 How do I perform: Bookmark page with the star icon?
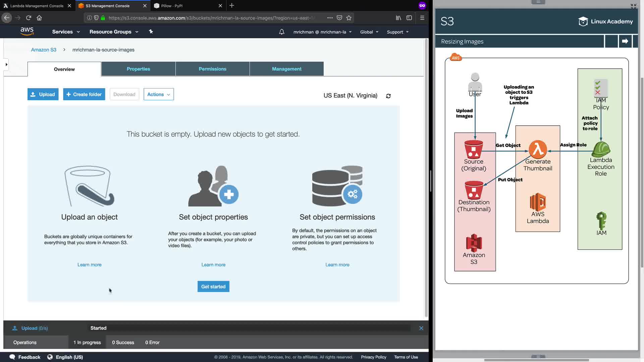click(349, 18)
